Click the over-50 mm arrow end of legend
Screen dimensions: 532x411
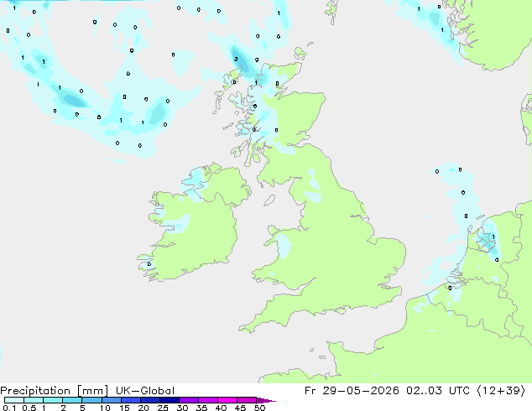266,400
